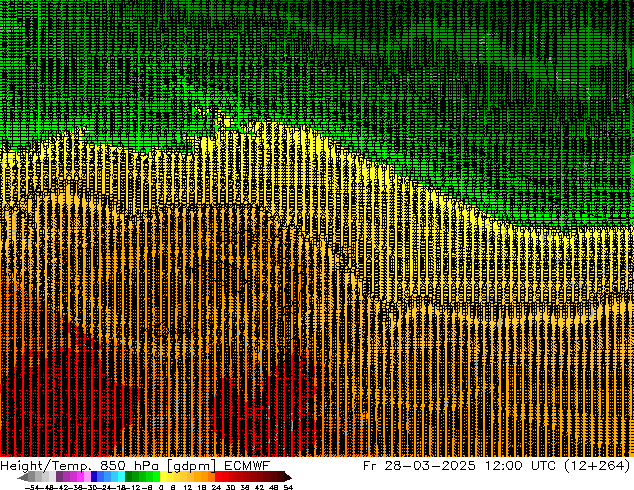Image resolution: width=634 pixels, height=490 pixels.
Task: Pick the bright red 24 degree legend swatch
Action: (x=218, y=476)
